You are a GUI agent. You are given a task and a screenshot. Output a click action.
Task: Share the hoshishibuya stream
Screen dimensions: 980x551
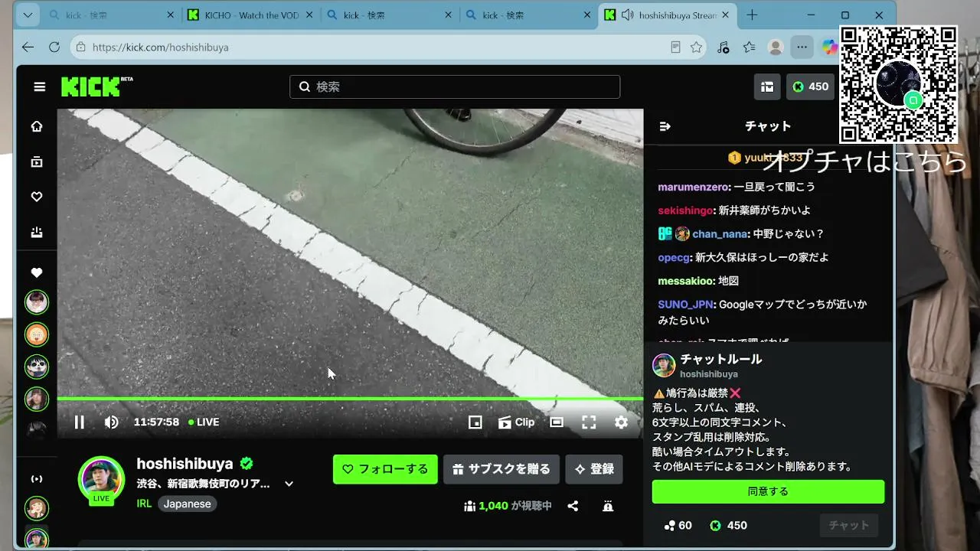click(573, 506)
